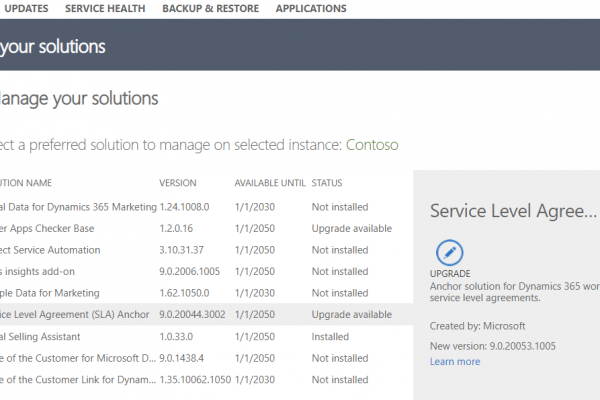Image resolution: width=600 pixels, height=400 pixels.
Task: Select the insights add-on solution row
Action: point(207,271)
